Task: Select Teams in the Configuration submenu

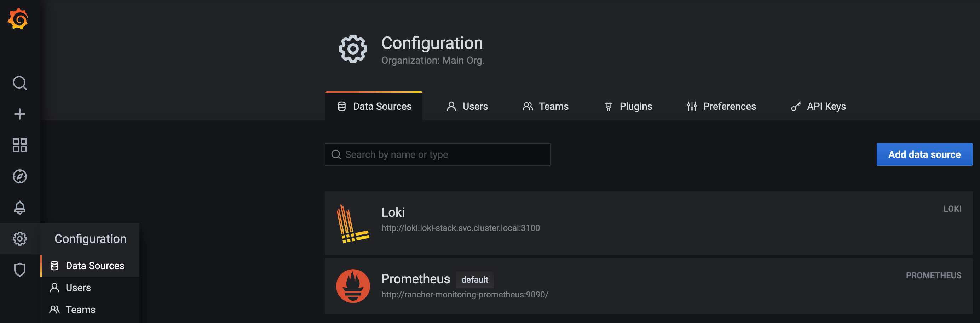Action: [x=80, y=309]
